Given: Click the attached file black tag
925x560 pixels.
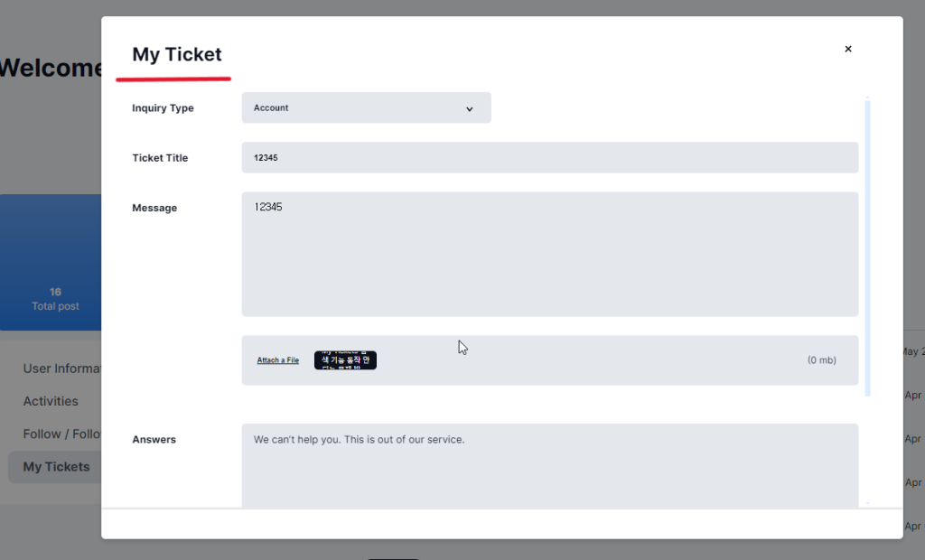Looking at the screenshot, I should point(345,360).
